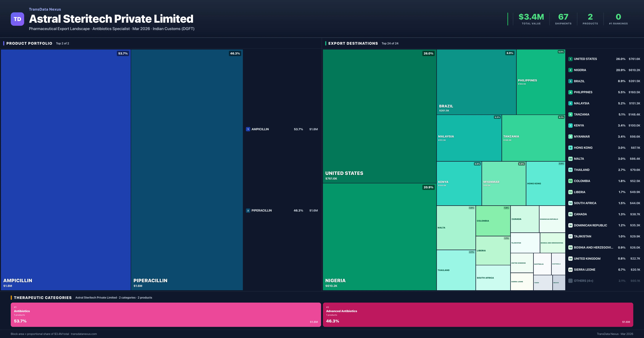The width and height of the screenshot is (644, 338).
Task: Click the rank 2 badge beside NIGERIA
Action: click(x=571, y=70)
